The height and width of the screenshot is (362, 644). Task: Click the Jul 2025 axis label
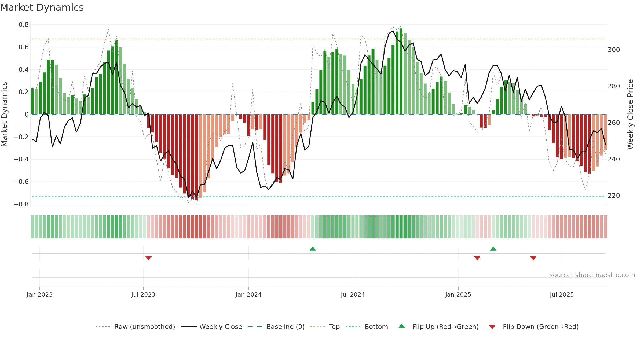[562, 294]
